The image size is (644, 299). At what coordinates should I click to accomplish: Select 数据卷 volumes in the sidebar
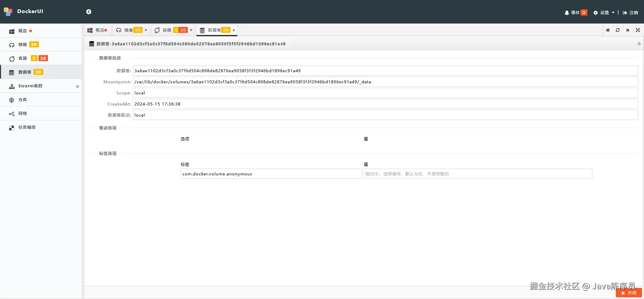pyautogui.click(x=41, y=72)
